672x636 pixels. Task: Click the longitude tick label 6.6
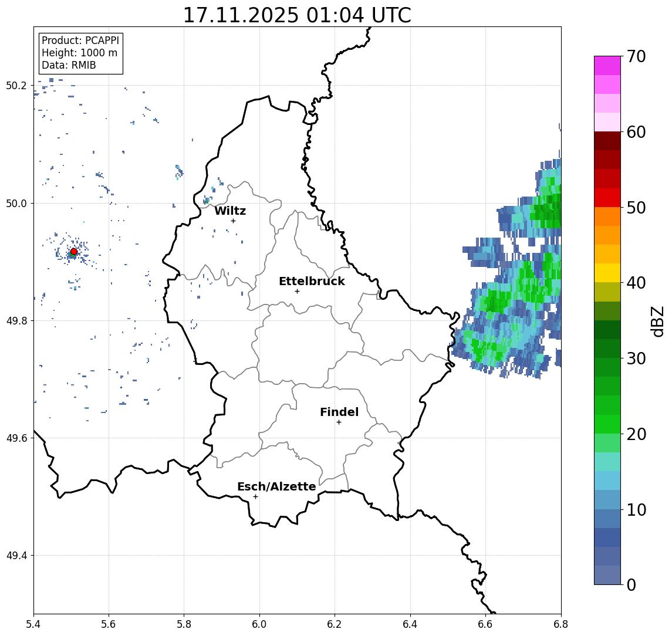click(x=485, y=624)
